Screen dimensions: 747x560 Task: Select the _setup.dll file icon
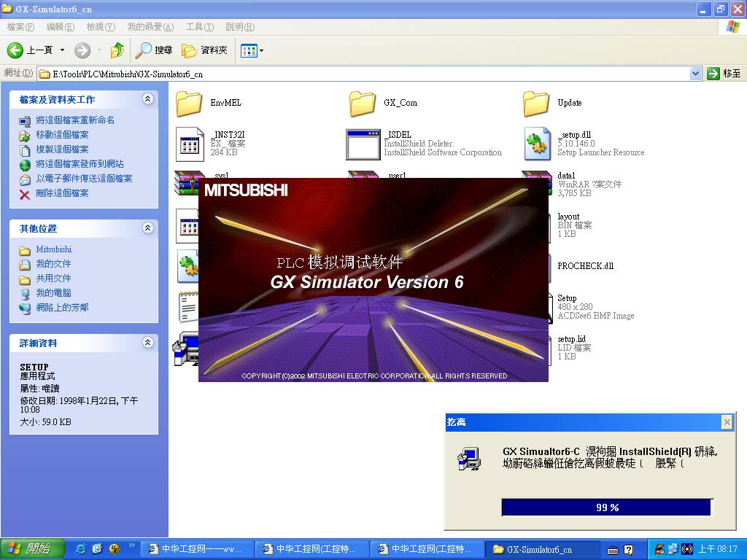[x=537, y=144]
